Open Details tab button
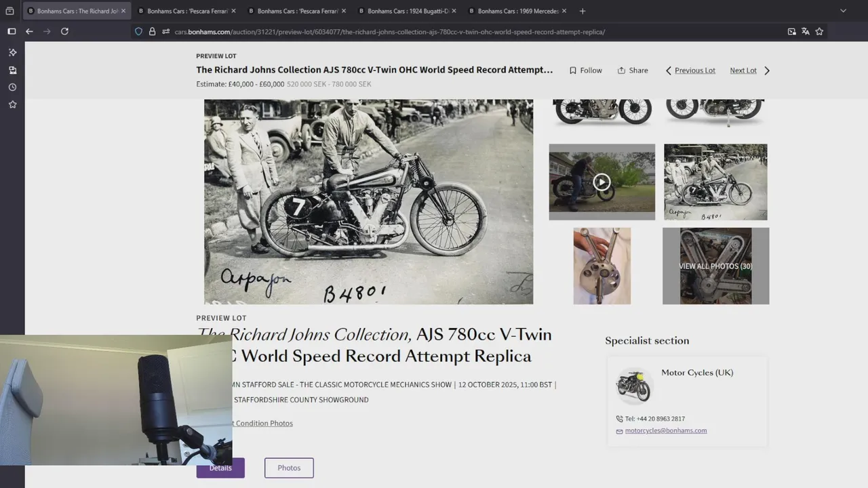 [220, 468]
